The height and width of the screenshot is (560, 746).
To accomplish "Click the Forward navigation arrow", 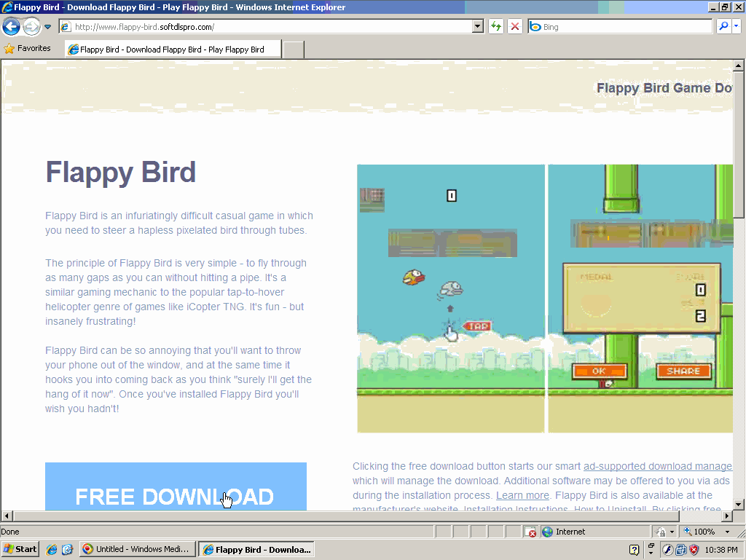I will pyautogui.click(x=32, y=27).
